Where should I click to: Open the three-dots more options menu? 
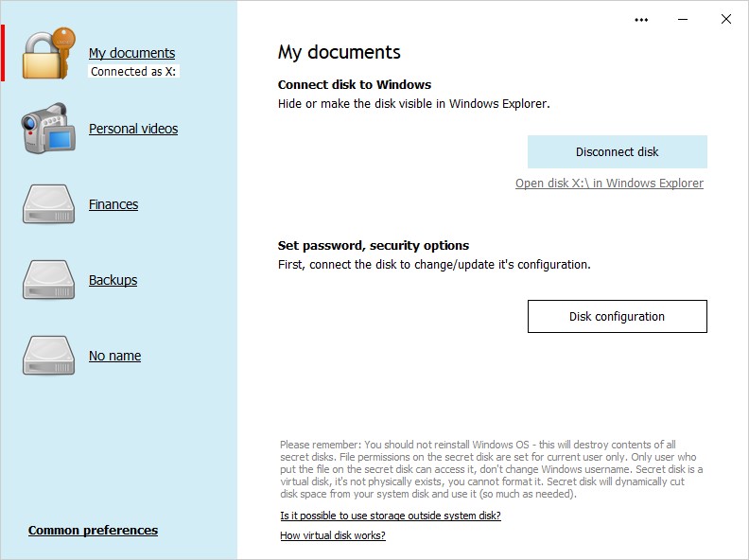(642, 19)
